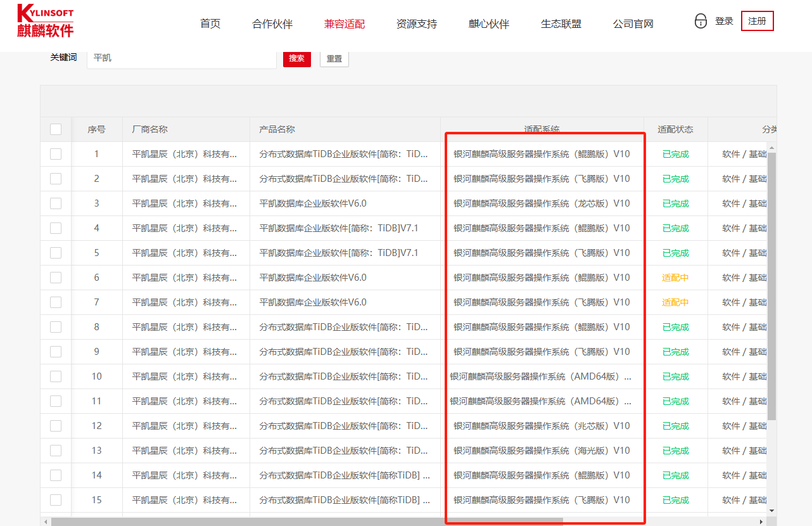Open the 资源支持 menu
This screenshot has height=526, width=812.
click(x=416, y=24)
